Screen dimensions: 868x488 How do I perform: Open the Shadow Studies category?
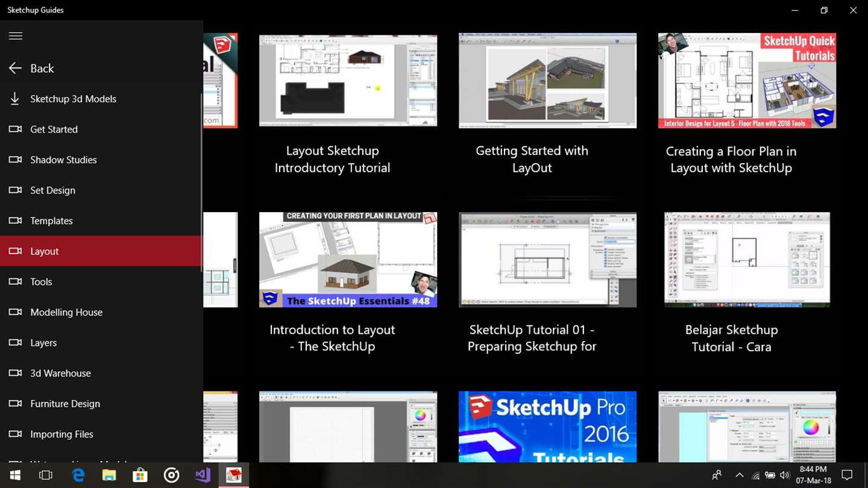point(101,160)
